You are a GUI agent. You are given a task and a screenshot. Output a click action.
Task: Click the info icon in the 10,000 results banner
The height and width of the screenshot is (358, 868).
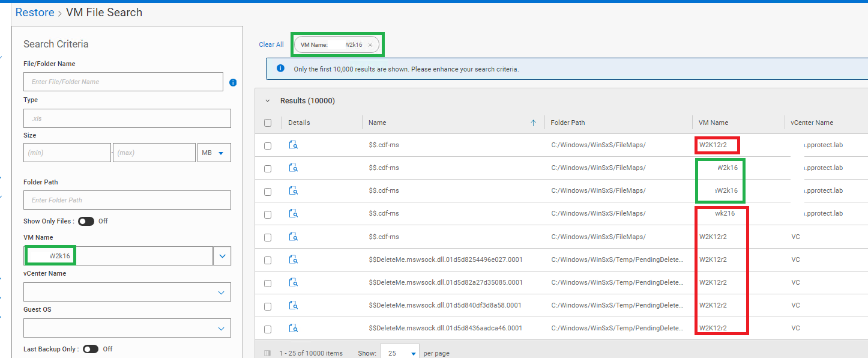click(280, 68)
